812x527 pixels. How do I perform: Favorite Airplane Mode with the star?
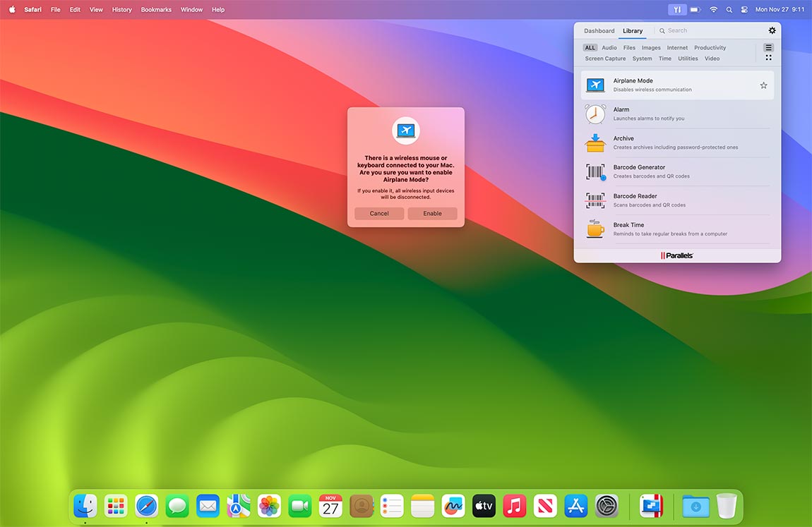[763, 85]
